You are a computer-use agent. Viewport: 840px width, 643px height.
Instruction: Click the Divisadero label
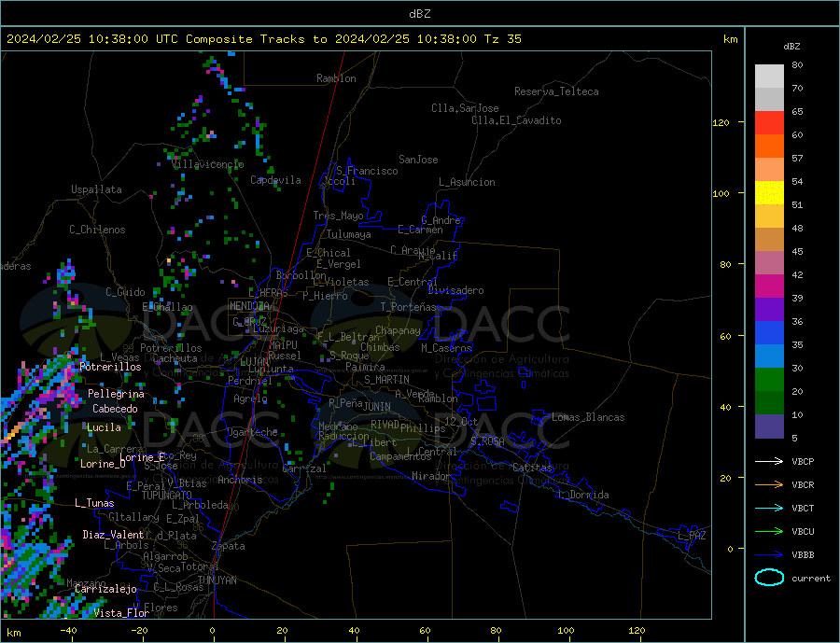[x=455, y=290]
